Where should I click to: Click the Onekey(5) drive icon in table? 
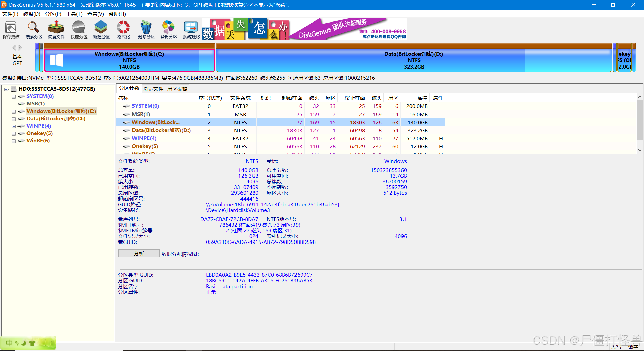[126, 146]
